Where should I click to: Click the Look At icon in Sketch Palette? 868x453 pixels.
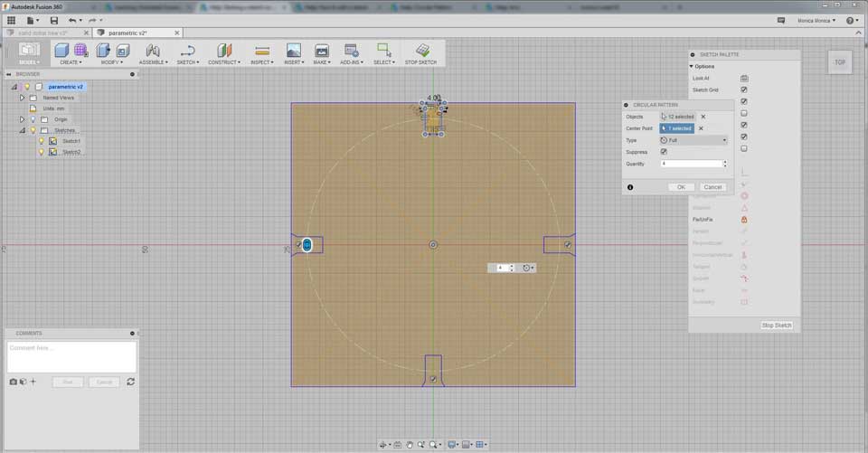[744, 78]
